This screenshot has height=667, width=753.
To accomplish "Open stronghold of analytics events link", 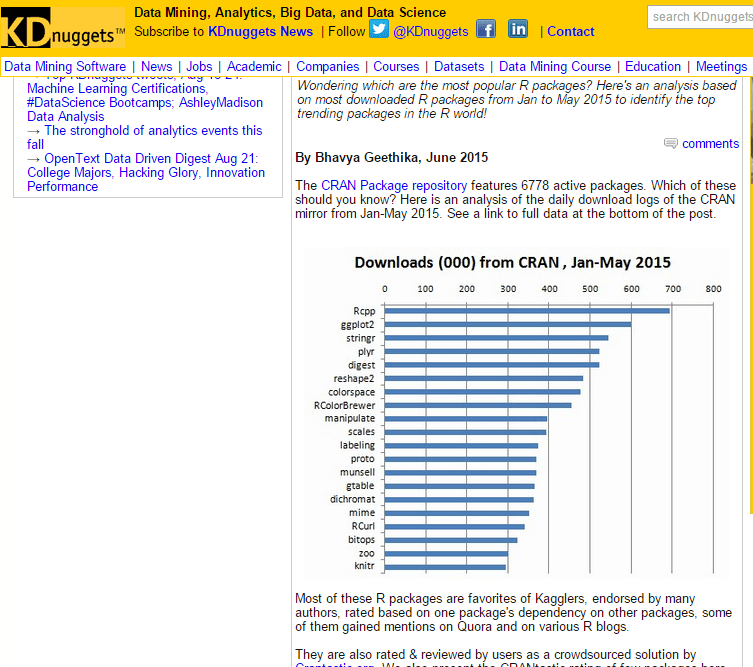I will point(145,137).
